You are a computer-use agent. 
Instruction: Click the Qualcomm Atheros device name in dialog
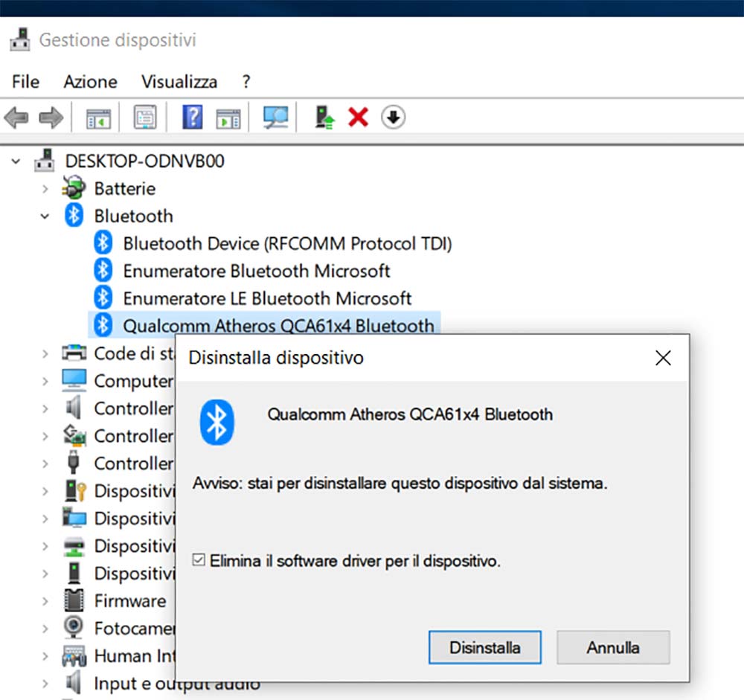[x=410, y=414]
